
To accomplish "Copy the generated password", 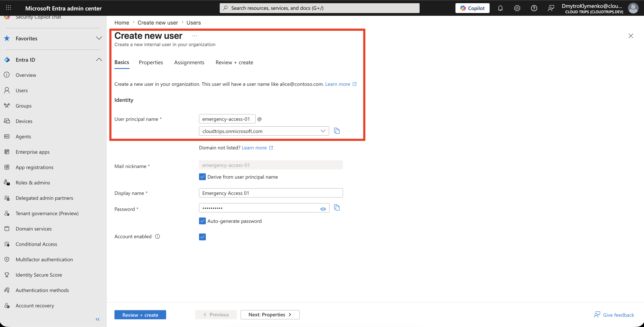I will [337, 207].
